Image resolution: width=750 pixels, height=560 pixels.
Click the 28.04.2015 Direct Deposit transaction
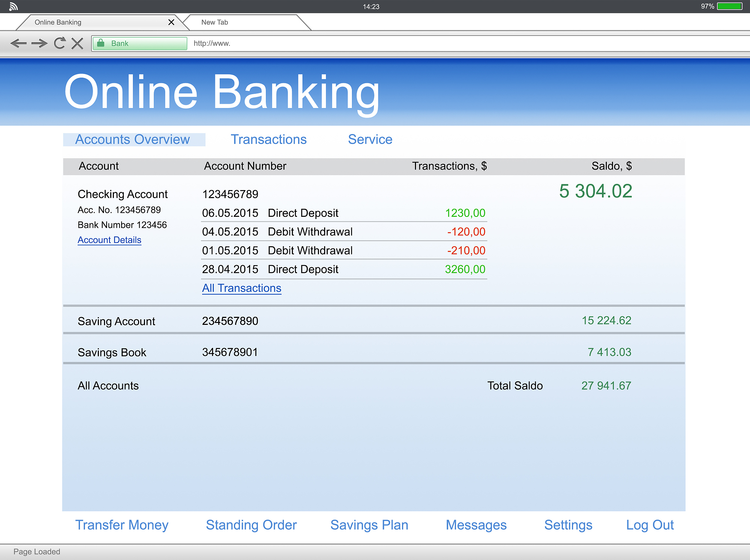[344, 269]
